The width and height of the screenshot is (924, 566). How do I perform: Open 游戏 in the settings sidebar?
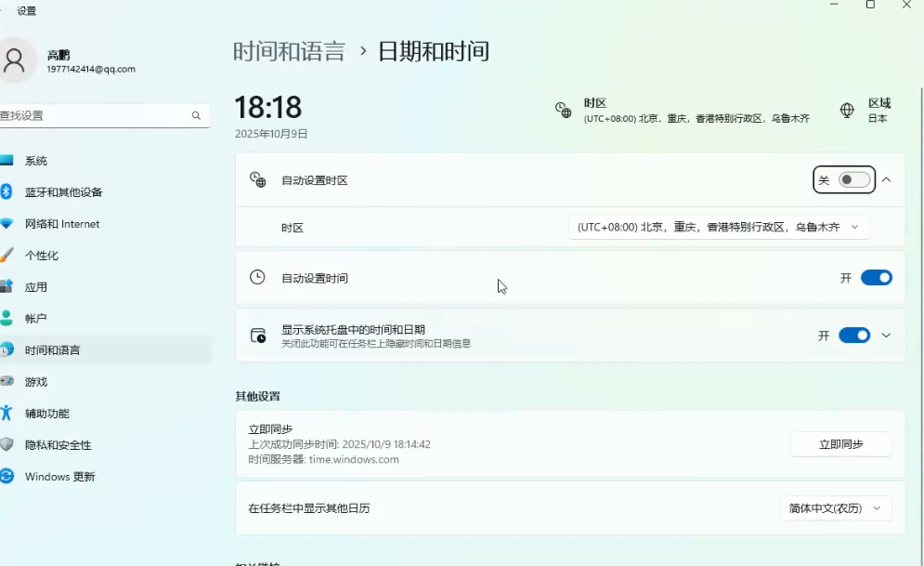point(36,382)
